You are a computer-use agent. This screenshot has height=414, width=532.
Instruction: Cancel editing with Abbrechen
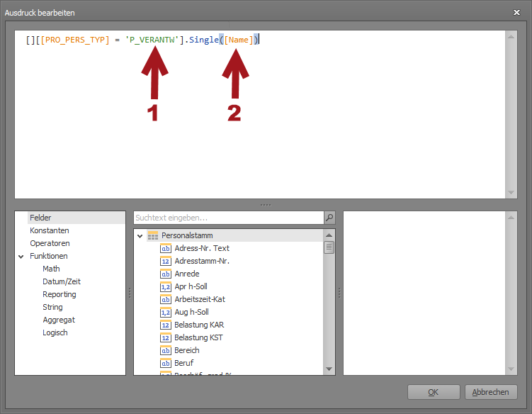(491, 392)
